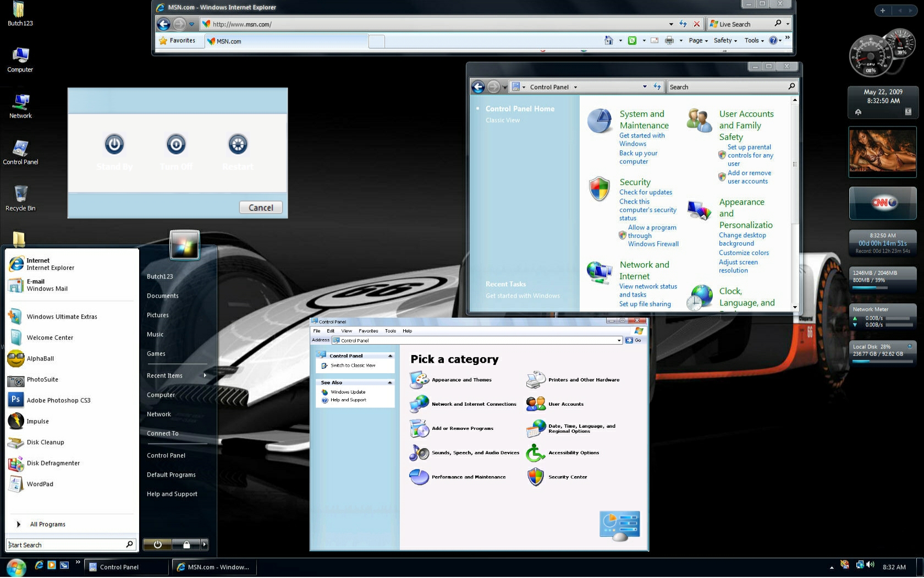Click the Appearance and Themes icon

tap(419, 380)
